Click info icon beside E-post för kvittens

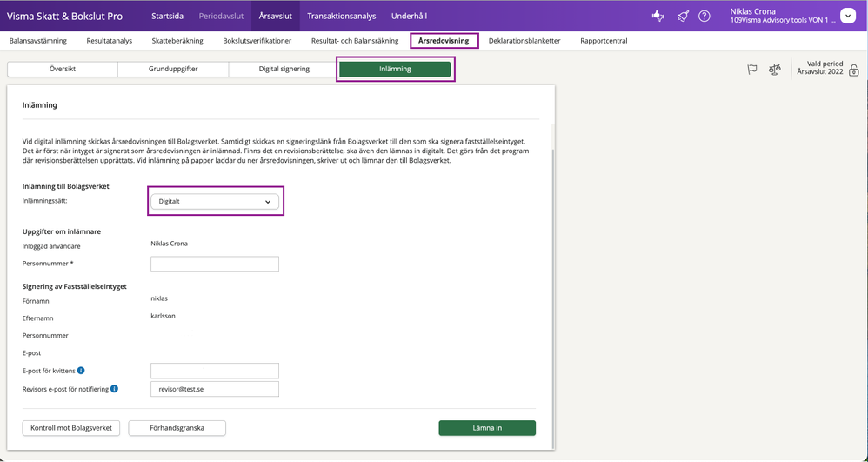point(81,371)
